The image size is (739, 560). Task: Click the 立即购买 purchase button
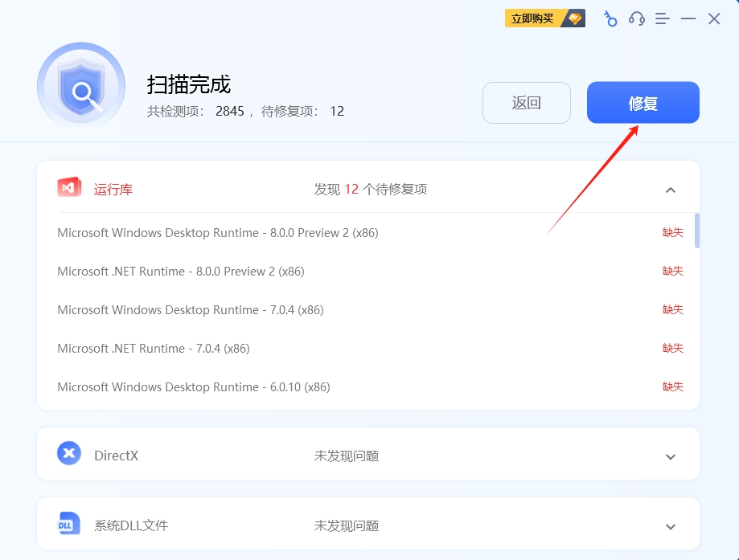[545, 18]
